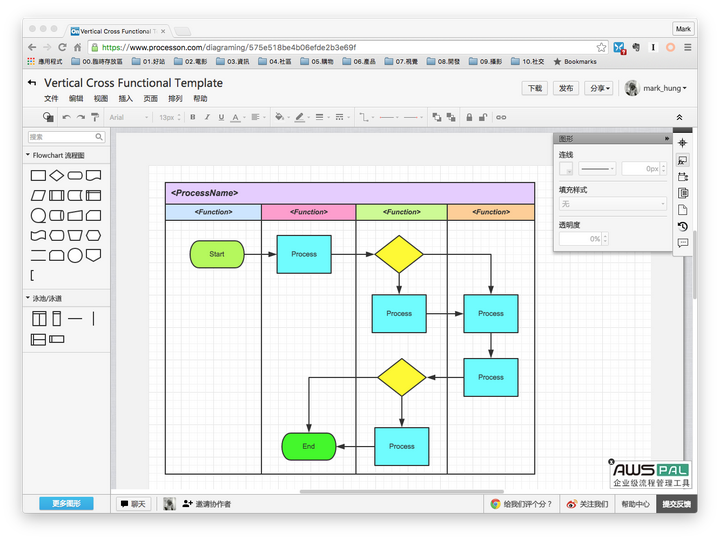Open the text alignment dropdown
Screen dimensions: 720x540
click(258, 118)
